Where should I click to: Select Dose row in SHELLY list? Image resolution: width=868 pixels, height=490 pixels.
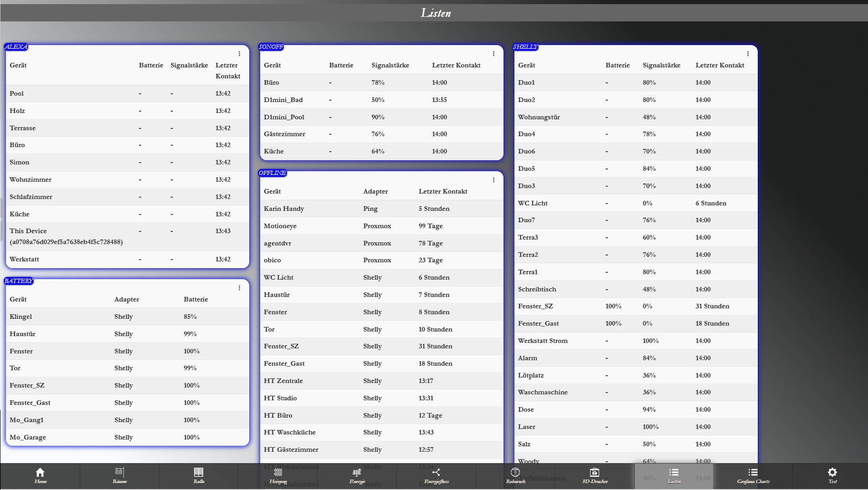tap(636, 409)
